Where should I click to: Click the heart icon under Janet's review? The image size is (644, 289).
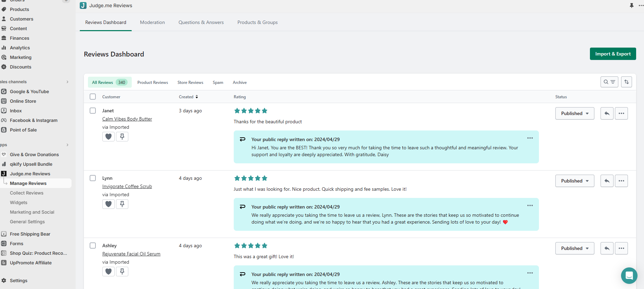pyautogui.click(x=108, y=137)
